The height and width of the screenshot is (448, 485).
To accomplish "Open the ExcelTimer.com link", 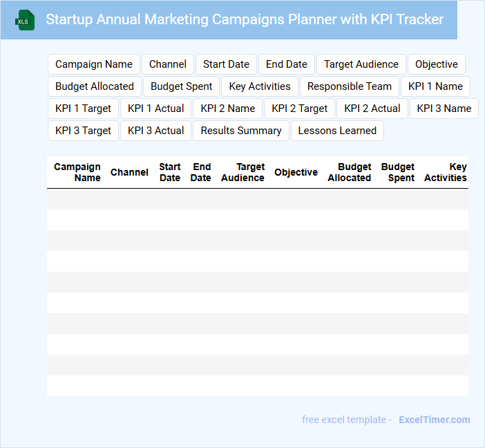I will (434, 420).
